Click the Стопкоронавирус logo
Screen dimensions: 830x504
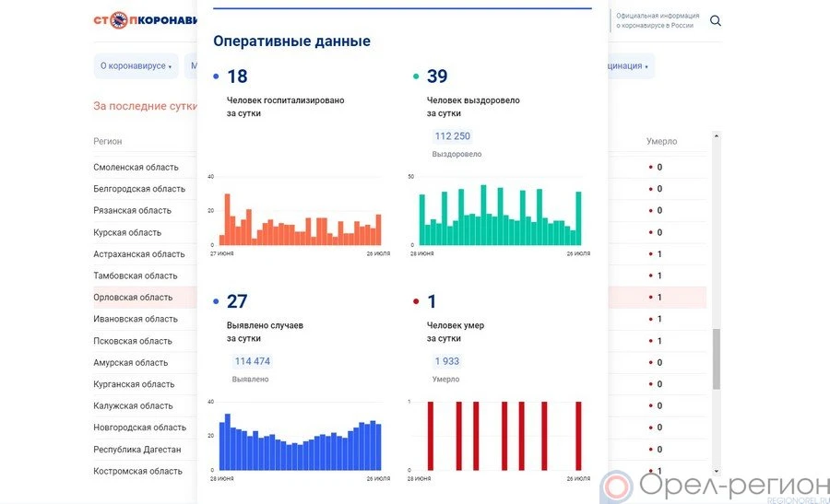[145, 20]
